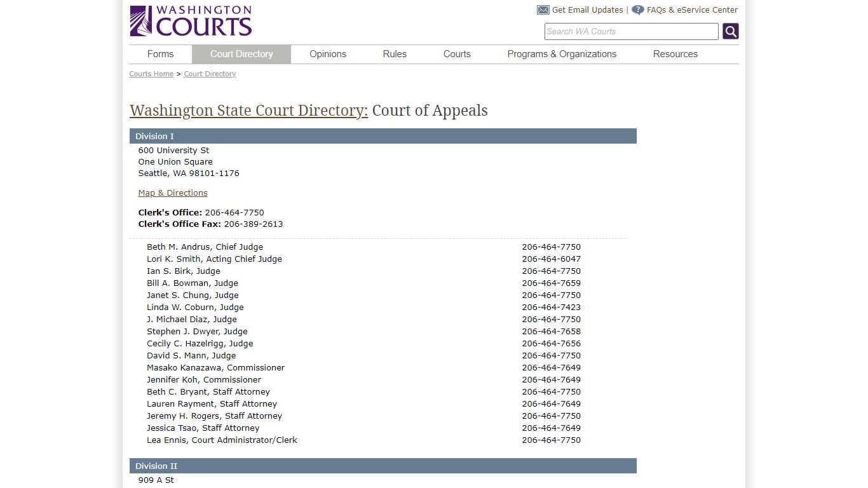Select One Union Square text
The height and width of the screenshot is (488, 868).
(x=175, y=162)
